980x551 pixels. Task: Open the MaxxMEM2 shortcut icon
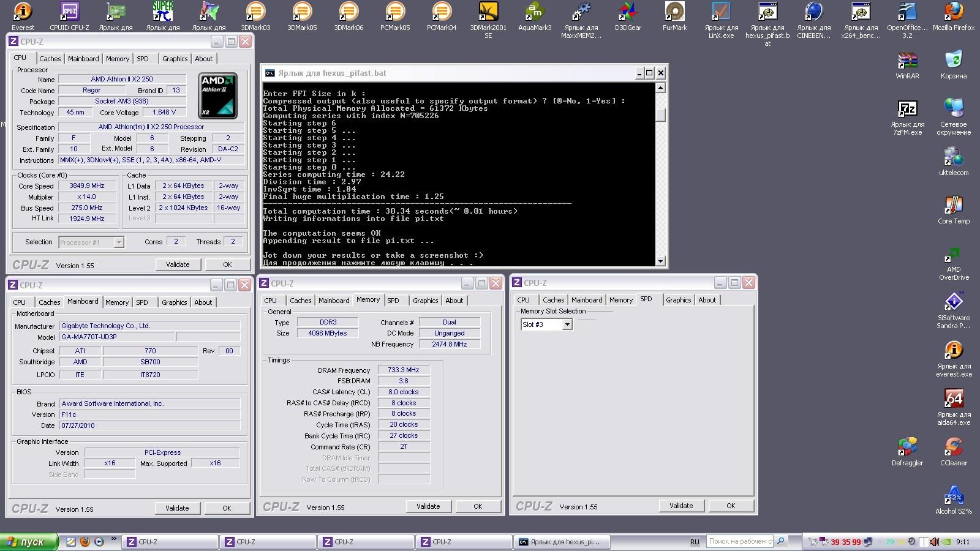tap(581, 20)
